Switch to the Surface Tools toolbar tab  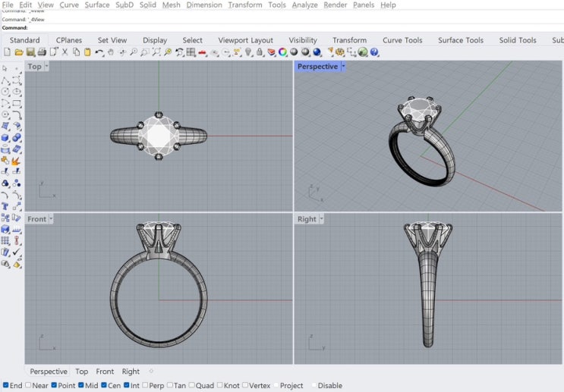pyautogui.click(x=461, y=40)
